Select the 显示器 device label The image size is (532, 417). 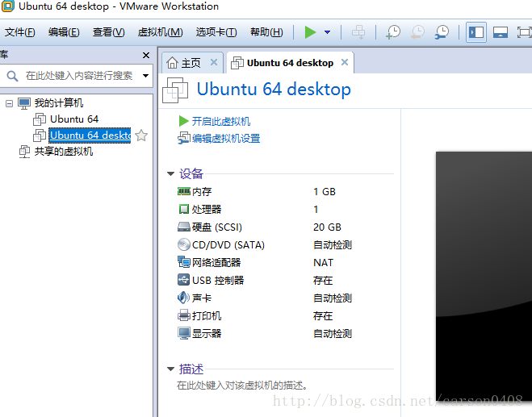click(x=207, y=334)
